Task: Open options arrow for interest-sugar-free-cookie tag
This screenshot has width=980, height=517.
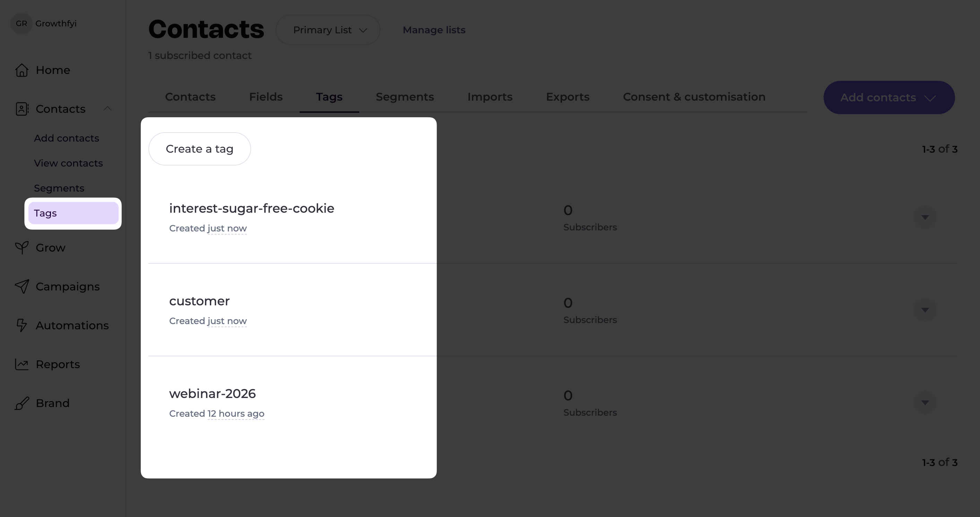Action: coord(925,218)
